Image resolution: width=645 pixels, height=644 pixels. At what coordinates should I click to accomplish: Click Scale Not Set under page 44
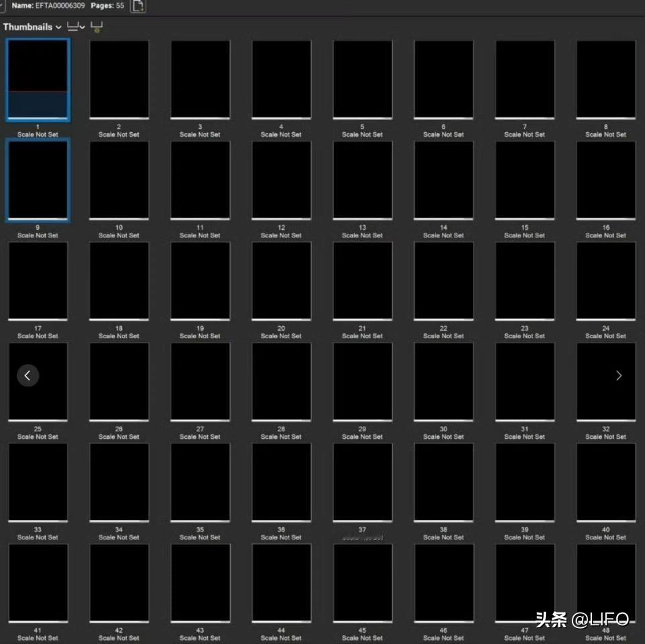point(282,638)
